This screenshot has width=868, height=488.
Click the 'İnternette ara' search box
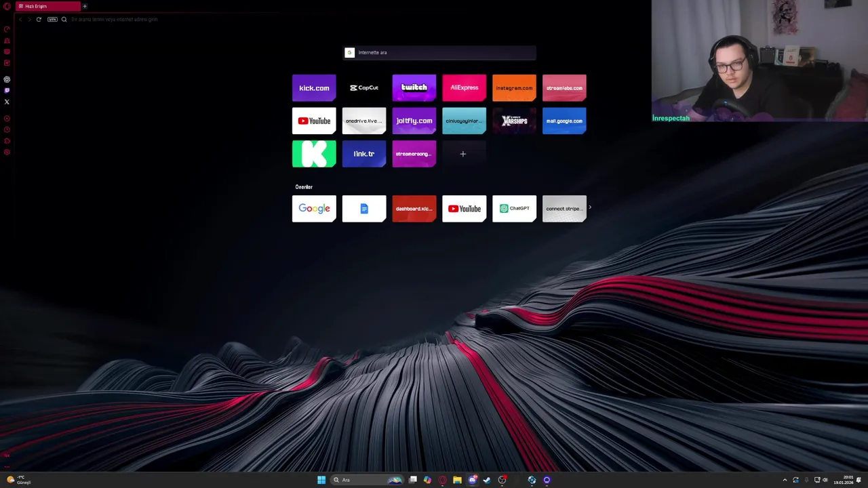439,52
